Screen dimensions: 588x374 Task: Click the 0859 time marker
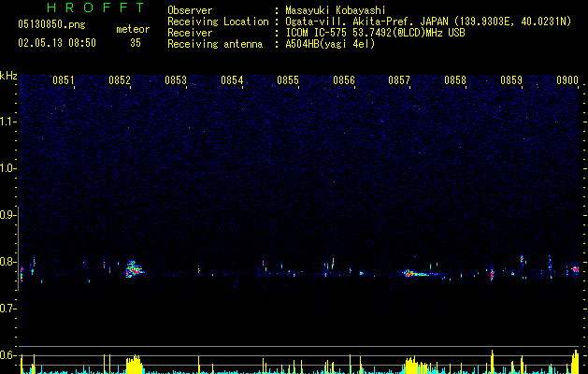(511, 80)
